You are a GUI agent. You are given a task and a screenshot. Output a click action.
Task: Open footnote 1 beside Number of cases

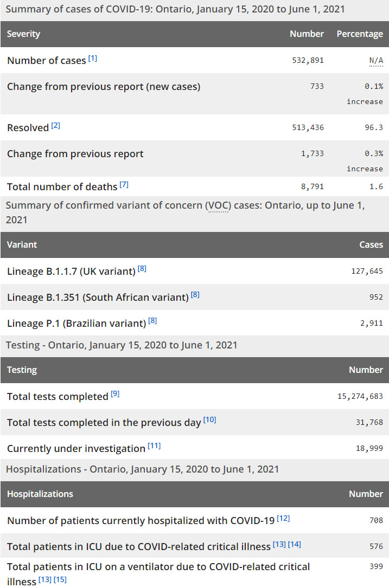93,58
